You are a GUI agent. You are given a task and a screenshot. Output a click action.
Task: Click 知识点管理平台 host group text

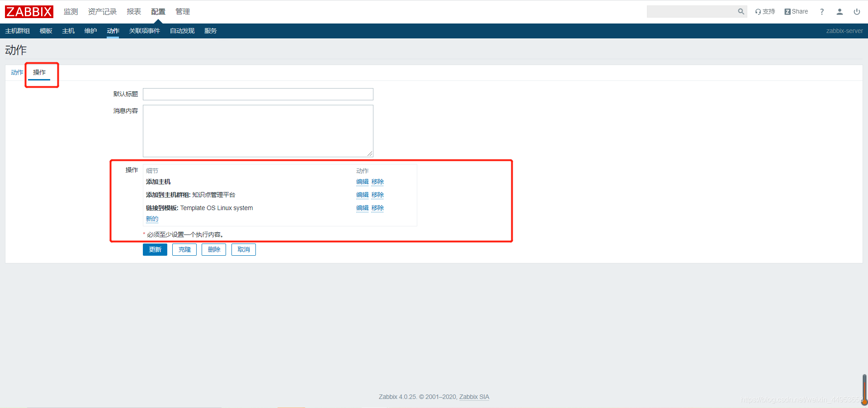point(214,195)
